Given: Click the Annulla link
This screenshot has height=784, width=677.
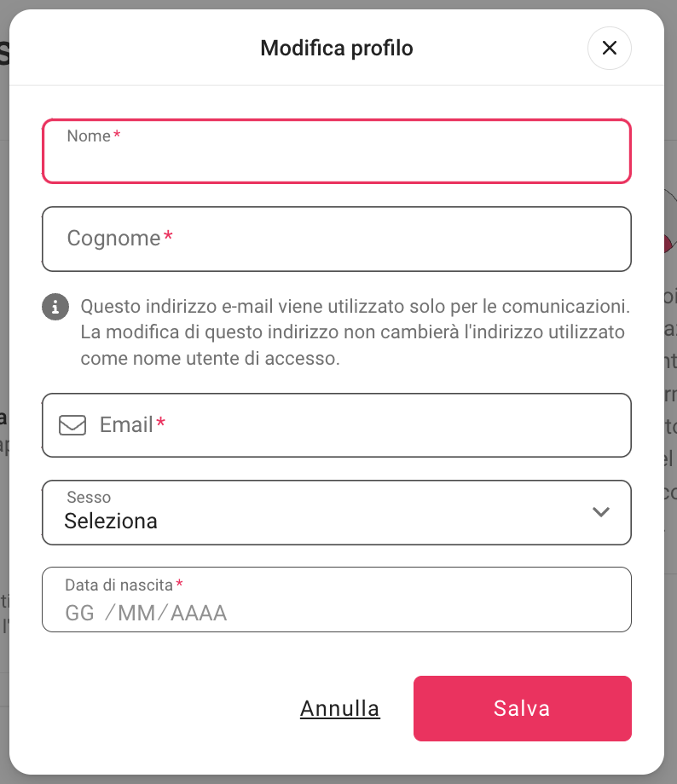Looking at the screenshot, I should 339,708.
